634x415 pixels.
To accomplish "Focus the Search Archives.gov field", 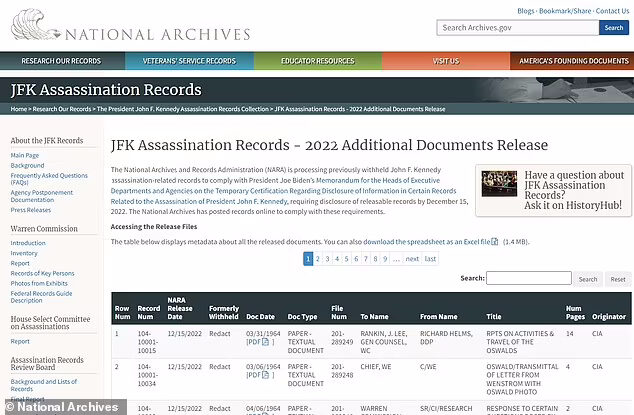I will tap(518, 28).
